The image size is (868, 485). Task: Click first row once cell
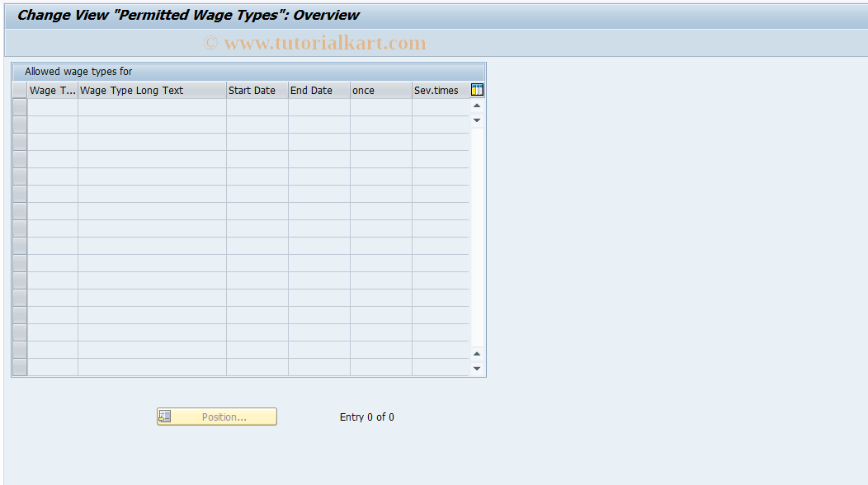coord(381,107)
